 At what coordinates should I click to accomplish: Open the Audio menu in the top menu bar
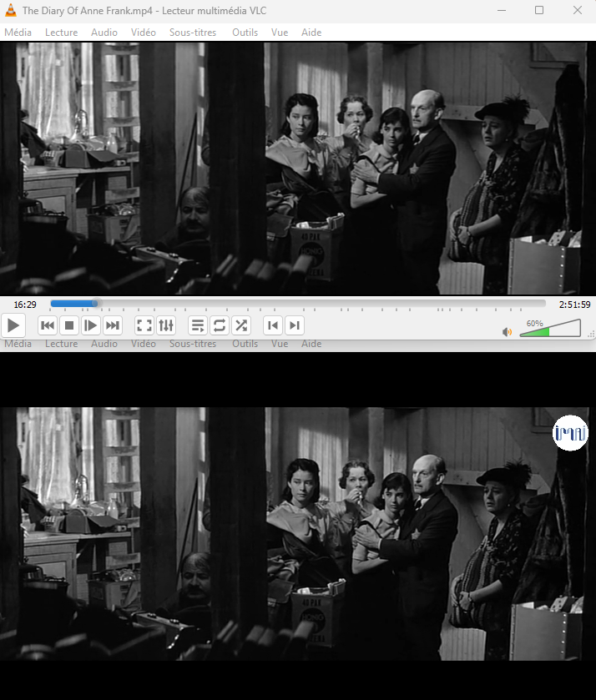pyautogui.click(x=104, y=33)
